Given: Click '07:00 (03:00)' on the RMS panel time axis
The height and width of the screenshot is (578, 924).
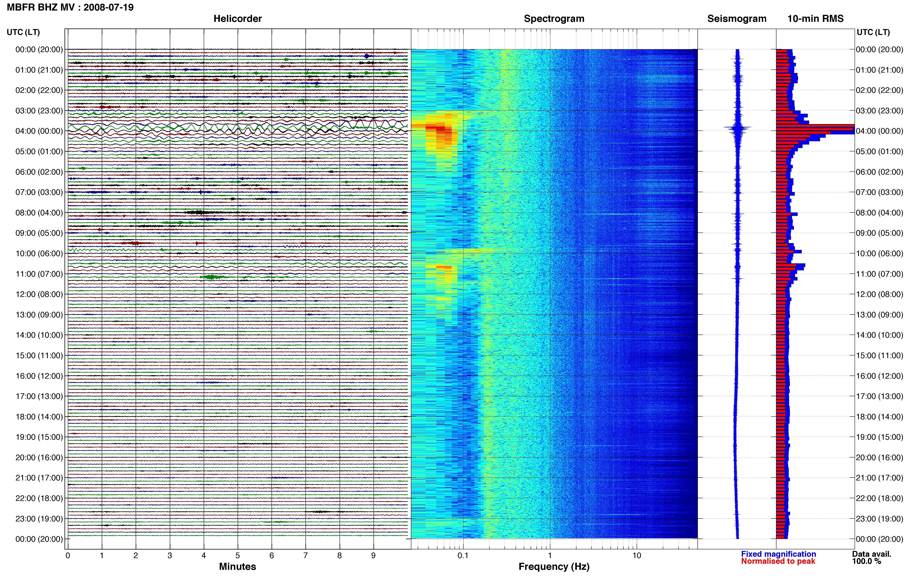Looking at the screenshot, I should [x=880, y=192].
